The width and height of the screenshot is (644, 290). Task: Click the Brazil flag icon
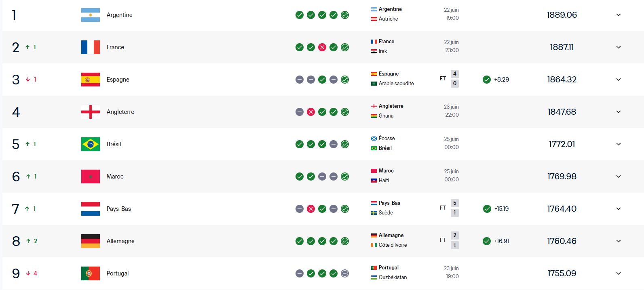pyautogui.click(x=91, y=144)
